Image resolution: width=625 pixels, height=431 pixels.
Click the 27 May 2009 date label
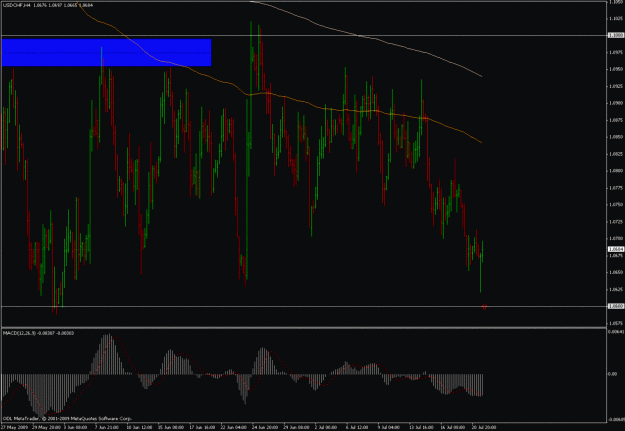point(12,427)
